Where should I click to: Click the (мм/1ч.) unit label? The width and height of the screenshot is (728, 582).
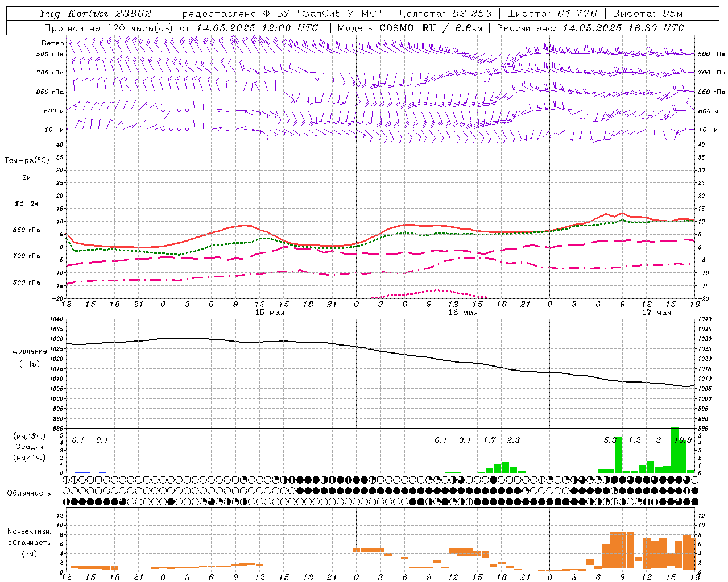[29, 458]
